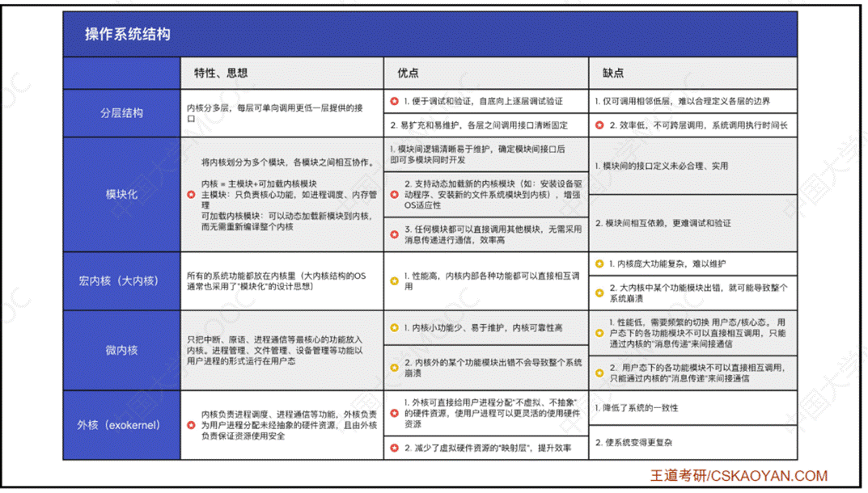868x493 pixels.
Task: Select the 宏内核(大内核)row header
Action: [122, 281]
